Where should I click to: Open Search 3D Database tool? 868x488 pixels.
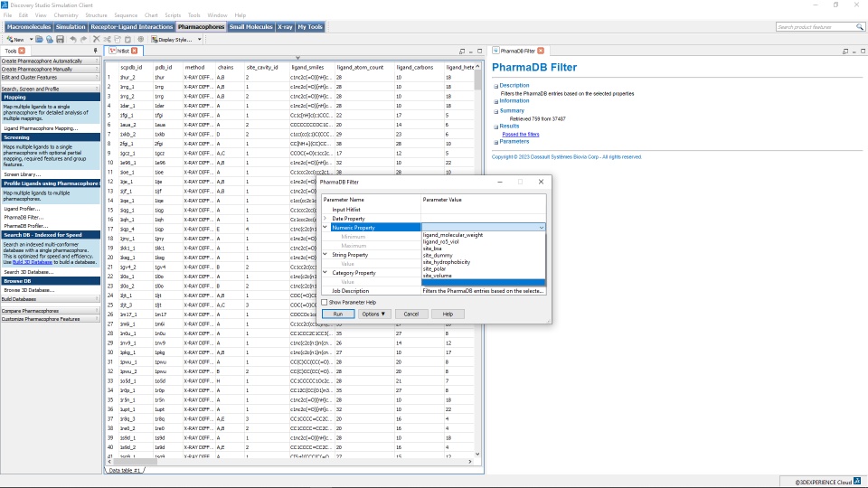[x=29, y=272]
